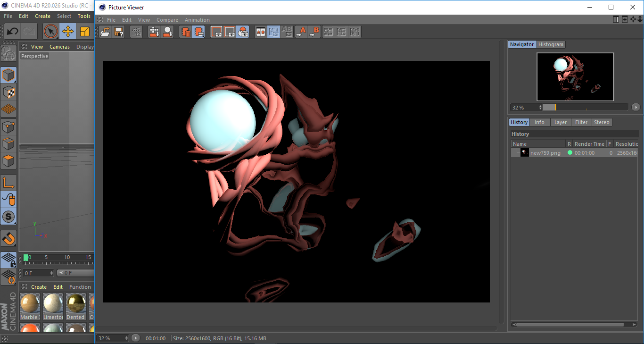The image size is (644, 344).
Task: Open the Animation menu in Picture Viewer
Action: point(197,20)
